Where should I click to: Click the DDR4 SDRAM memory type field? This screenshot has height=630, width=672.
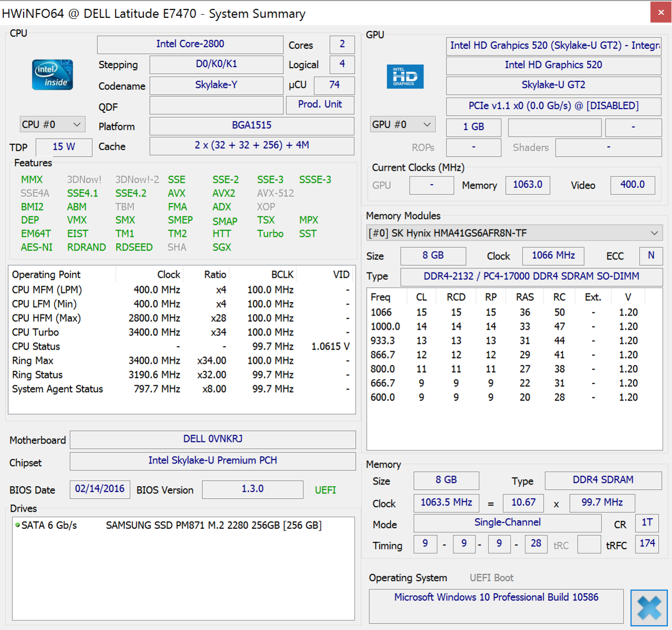[x=603, y=480]
